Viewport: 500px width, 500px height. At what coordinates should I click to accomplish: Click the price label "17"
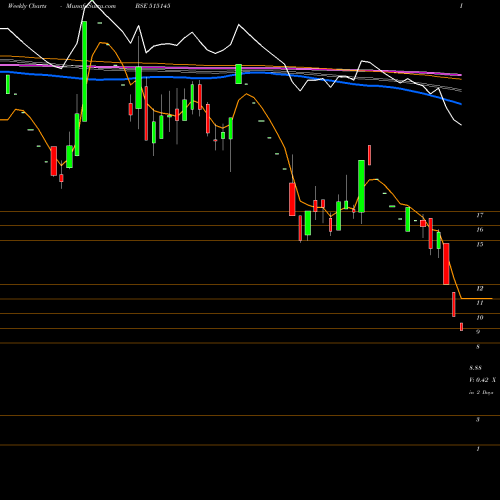coord(480,215)
